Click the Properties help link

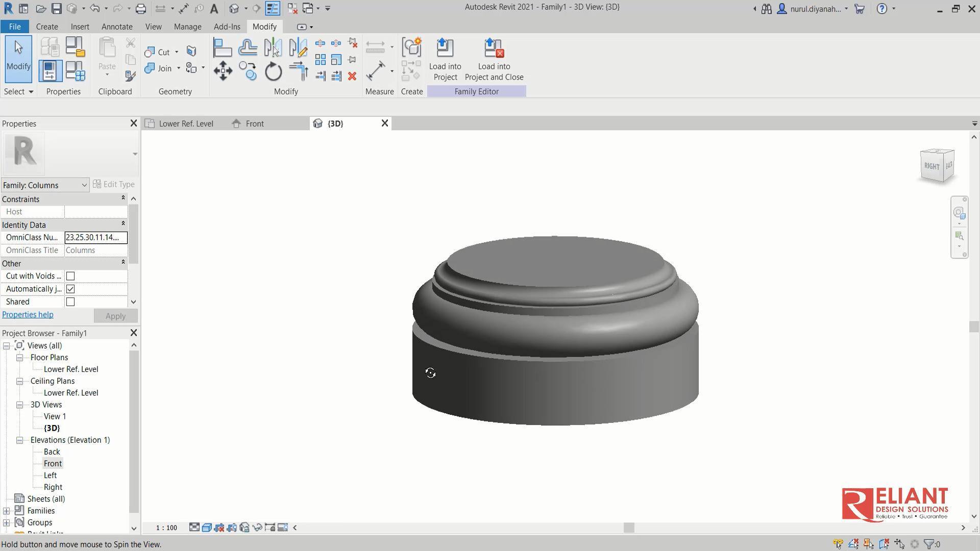(x=28, y=315)
